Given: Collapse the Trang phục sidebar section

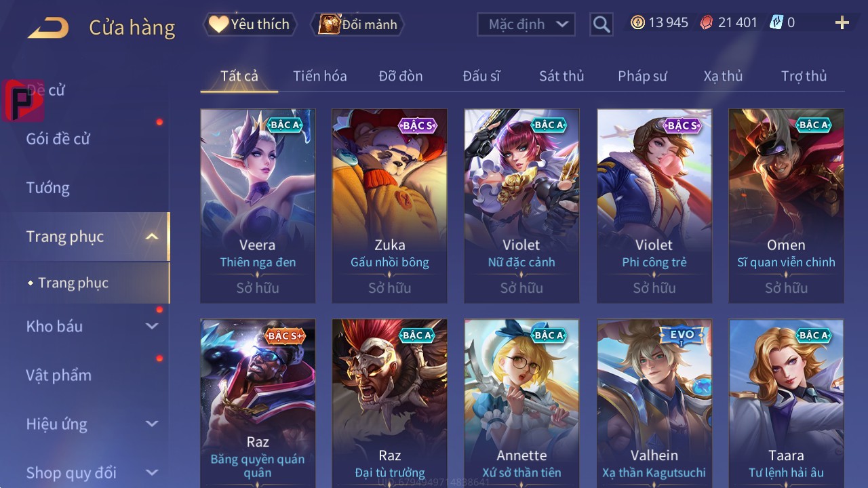Looking at the screenshot, I should click(152, 237).
